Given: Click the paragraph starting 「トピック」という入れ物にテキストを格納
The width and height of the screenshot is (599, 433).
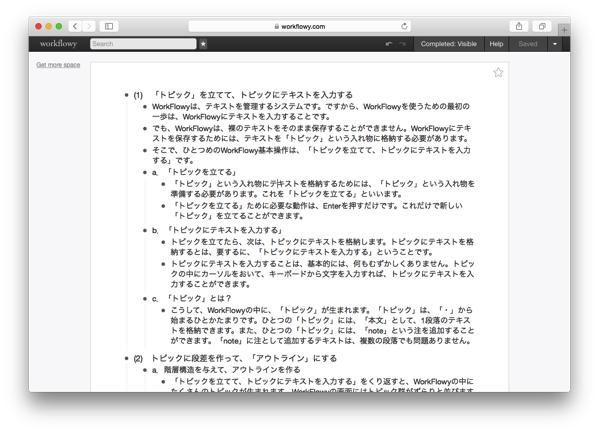Looking at the screenshot, I should click(322, 188).
